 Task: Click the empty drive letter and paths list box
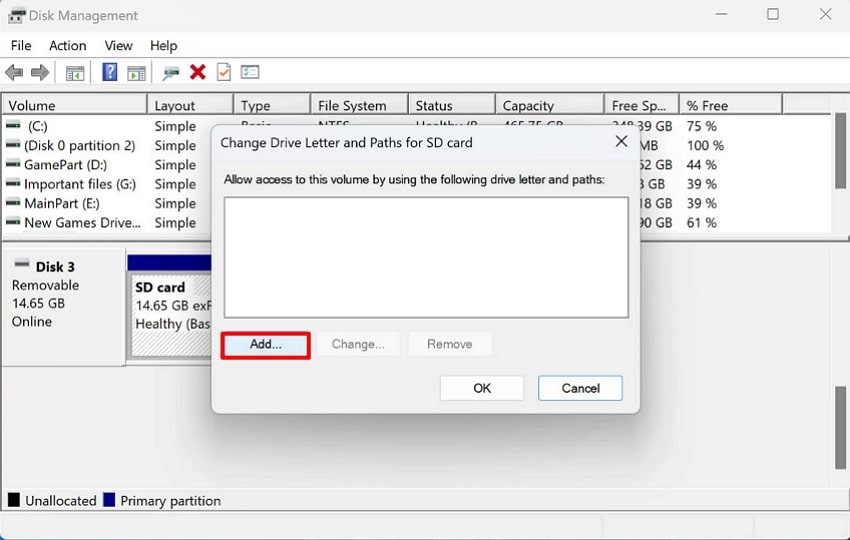(426, 258)
